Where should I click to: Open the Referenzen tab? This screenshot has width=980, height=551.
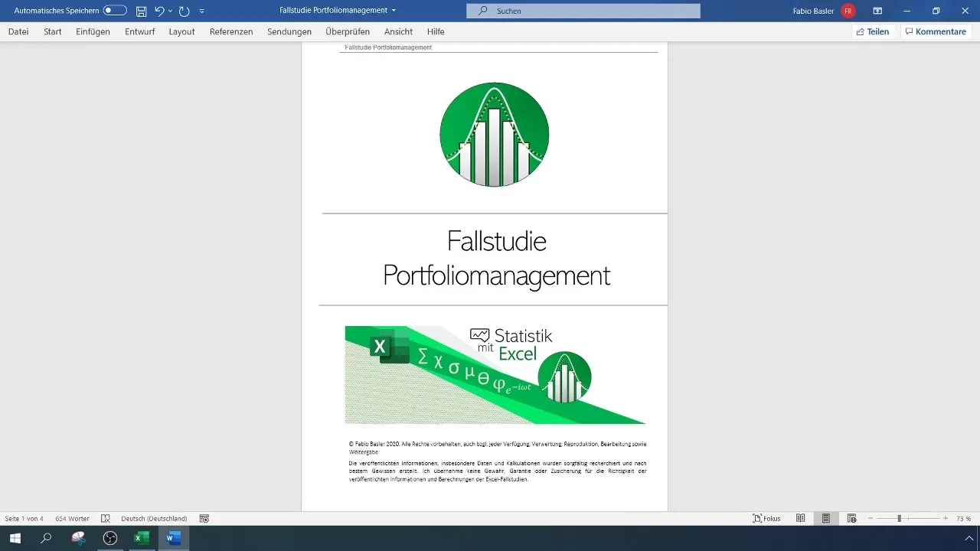(x=231, y=31)
